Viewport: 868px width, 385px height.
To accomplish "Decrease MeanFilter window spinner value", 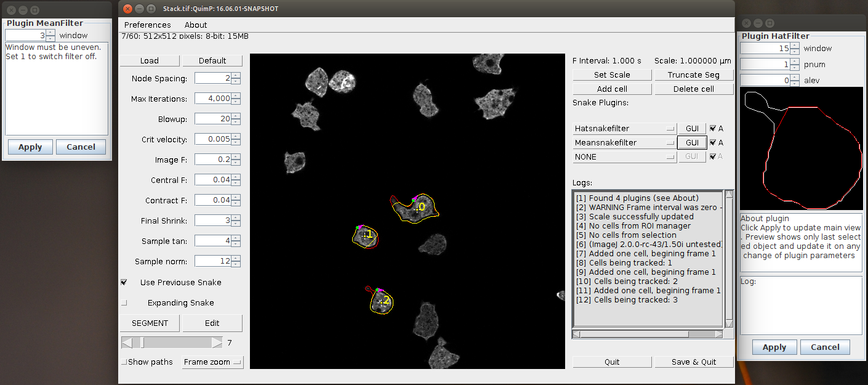I will [x=50, y=39].
